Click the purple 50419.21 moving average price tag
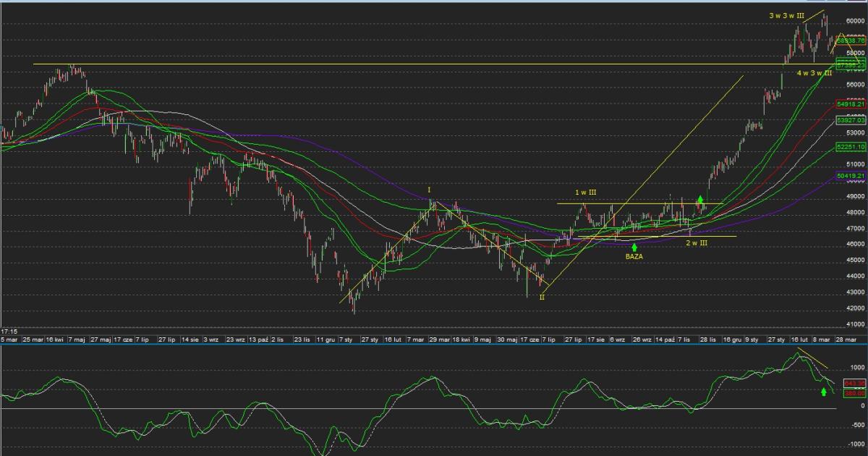Viewport: 868px width, 456px height. tap(851, 175)
